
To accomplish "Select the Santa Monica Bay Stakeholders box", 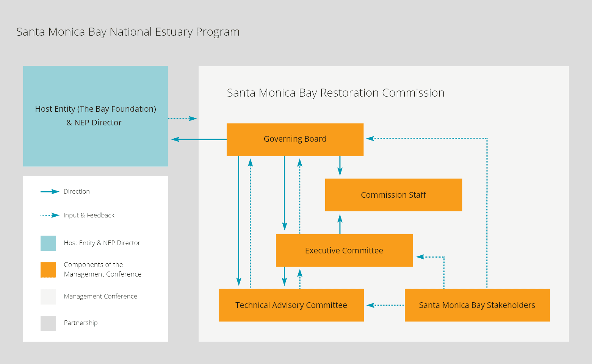I will click(x=477, y=305).
